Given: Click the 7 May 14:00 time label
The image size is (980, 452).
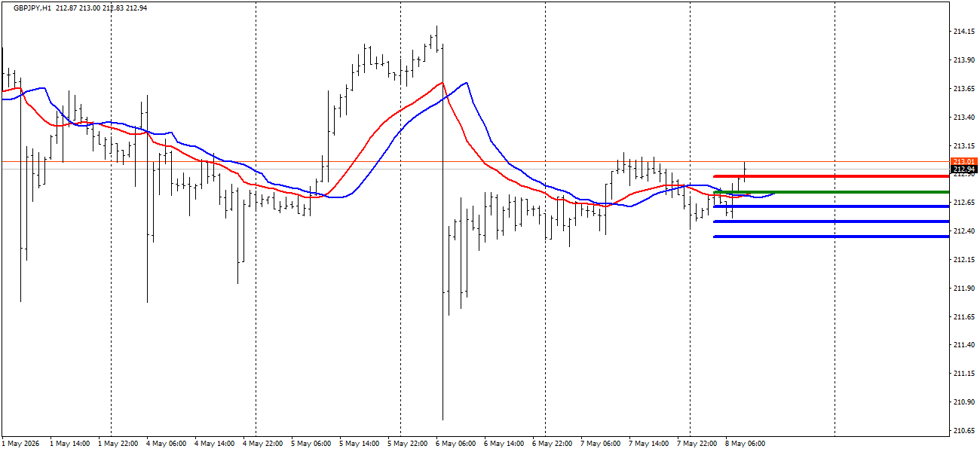Looking at the screenshot, I should click(648, 444).
